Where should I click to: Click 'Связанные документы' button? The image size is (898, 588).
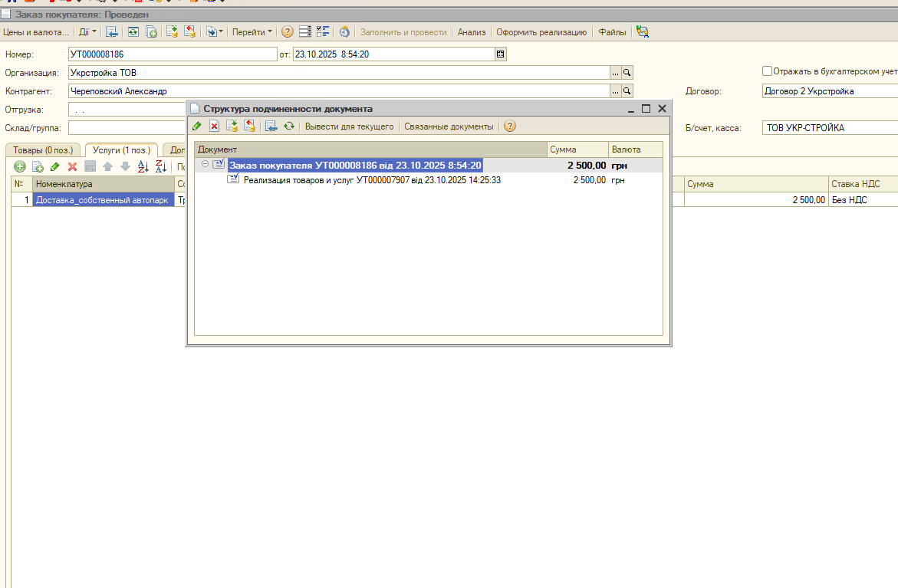[x=449, y=126]
